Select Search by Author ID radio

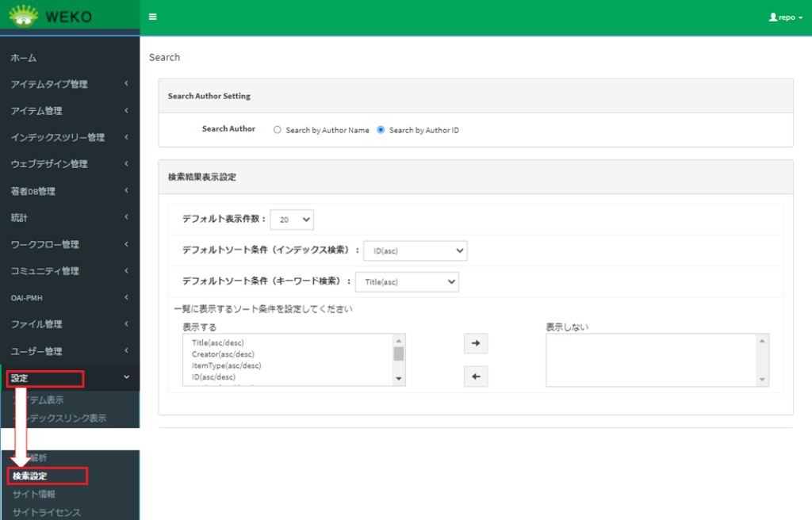381,130
